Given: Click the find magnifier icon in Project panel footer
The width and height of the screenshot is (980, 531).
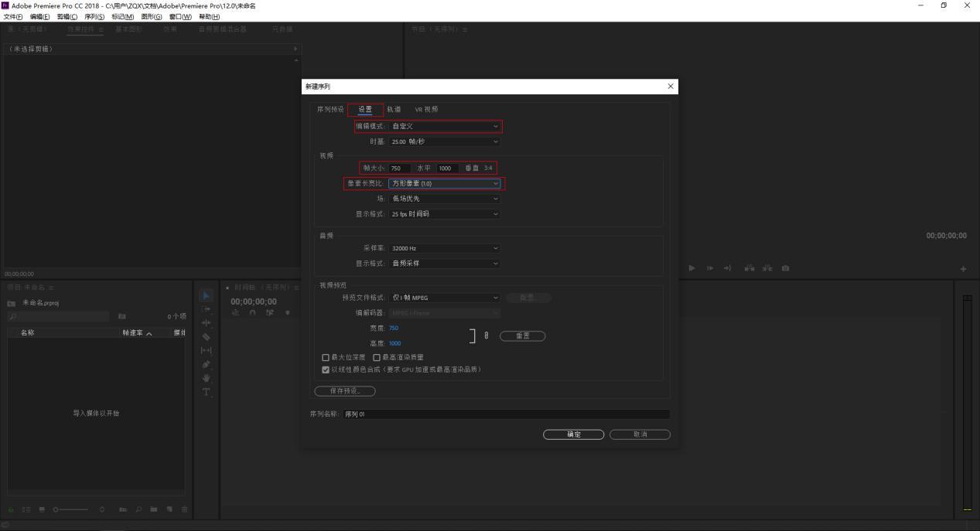Looking at the screenshot, I should pos(137,509).
